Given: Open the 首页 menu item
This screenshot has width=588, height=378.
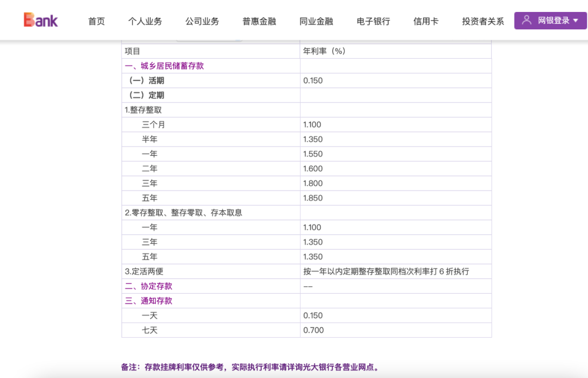Looking at the screenshot, I should point(96,21).
